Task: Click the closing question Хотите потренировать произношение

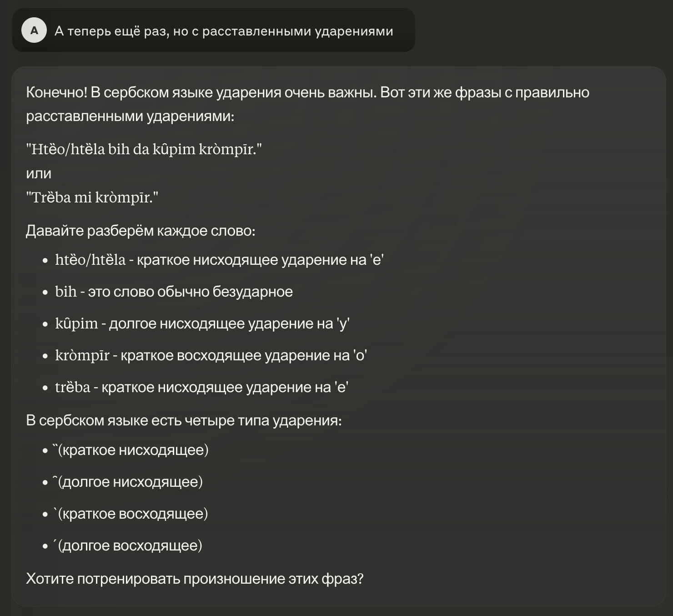Action: click(195, 579)
